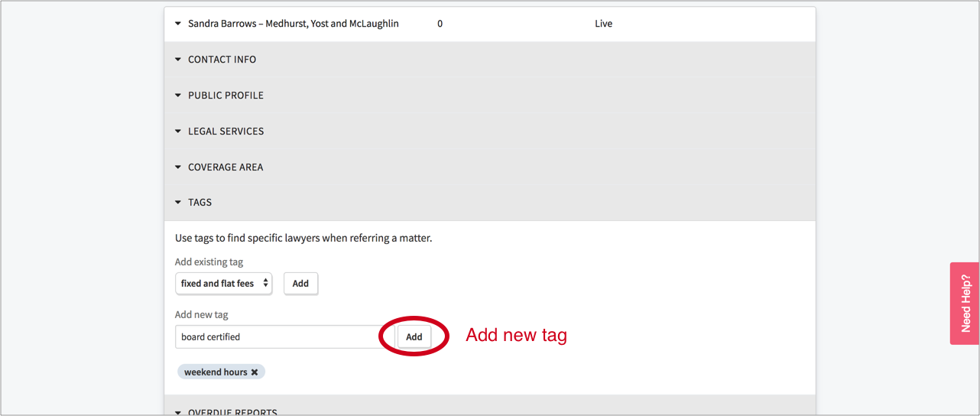Open the fixed and flat fees dropdown
Screen dimensions: 980x416
[223, 283]
